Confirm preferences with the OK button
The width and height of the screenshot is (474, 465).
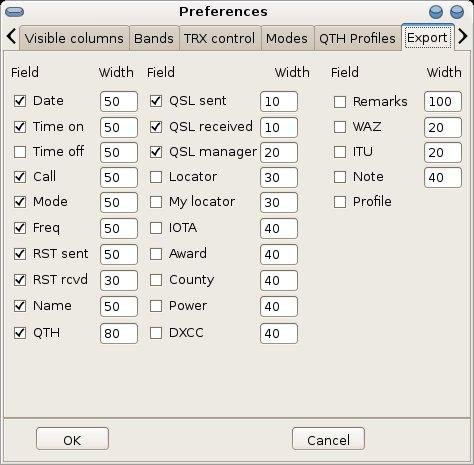point(72,439)
